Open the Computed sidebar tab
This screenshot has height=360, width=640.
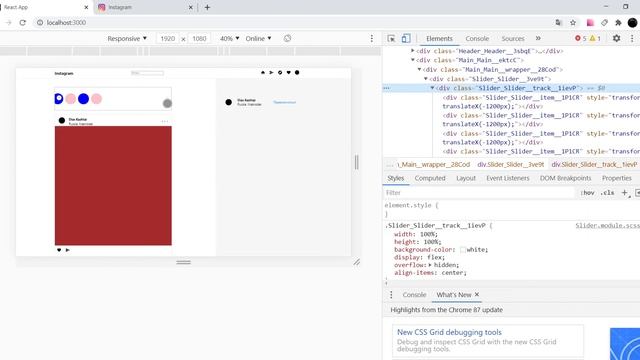430,178
